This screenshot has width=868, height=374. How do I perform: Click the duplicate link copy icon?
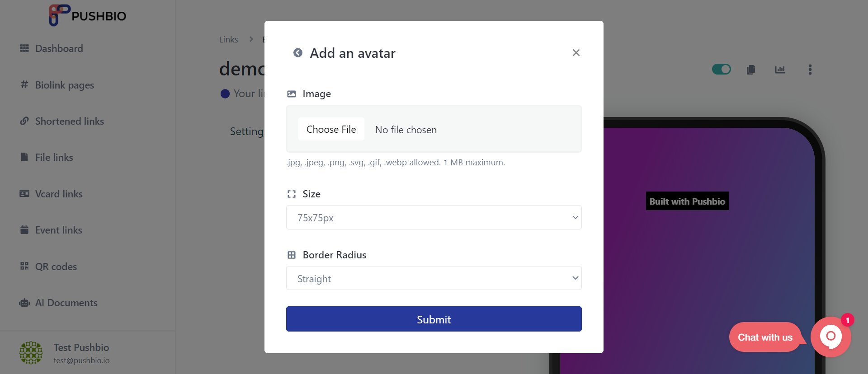(751, 70)
